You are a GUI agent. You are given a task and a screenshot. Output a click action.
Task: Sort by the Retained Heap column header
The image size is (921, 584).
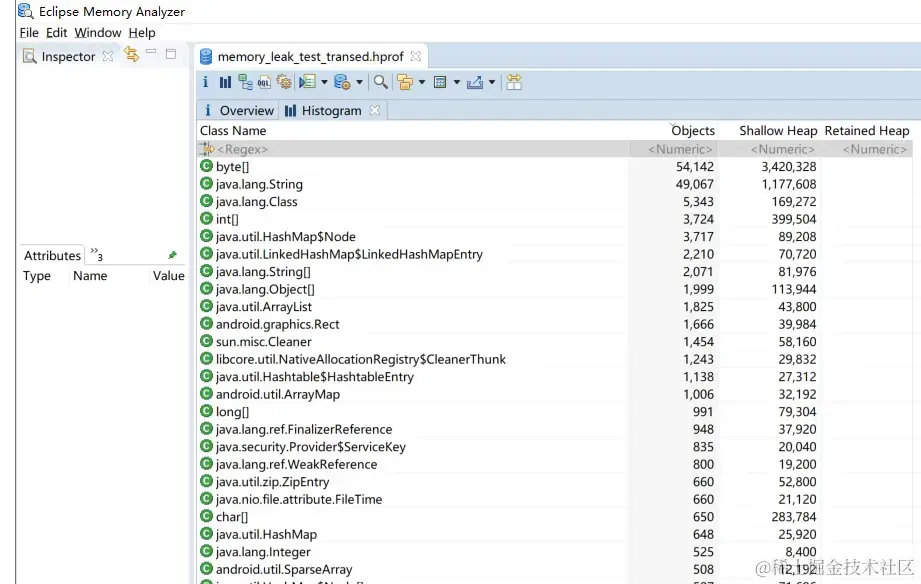tap(867, 130)
